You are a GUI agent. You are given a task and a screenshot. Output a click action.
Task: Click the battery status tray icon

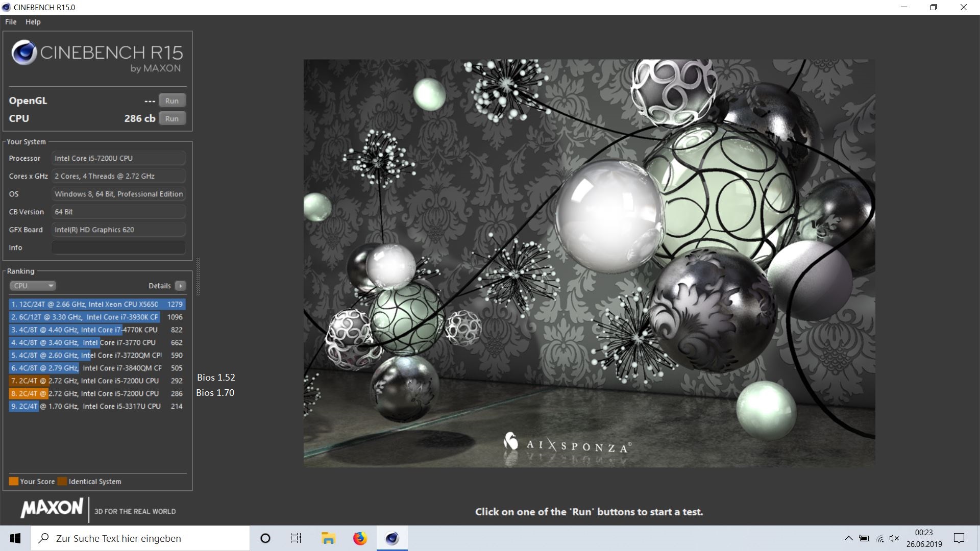coord(864,538)
